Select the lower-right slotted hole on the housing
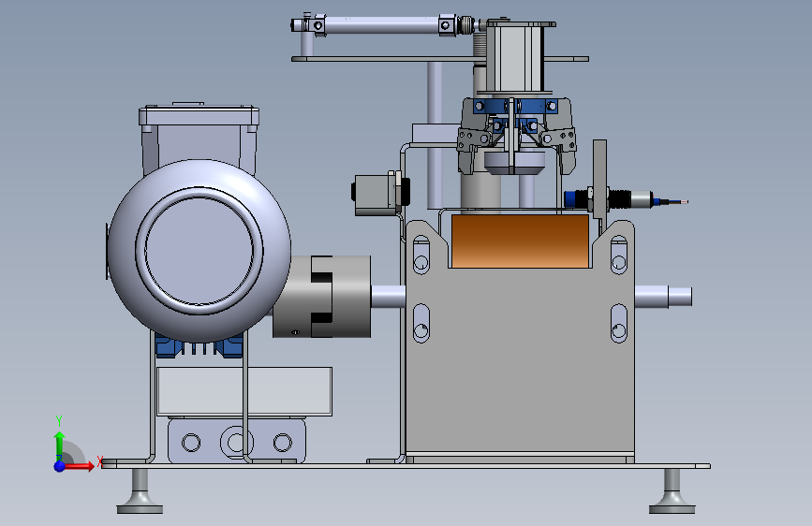The width and height of the screenshot is (812, 526). 619,324
